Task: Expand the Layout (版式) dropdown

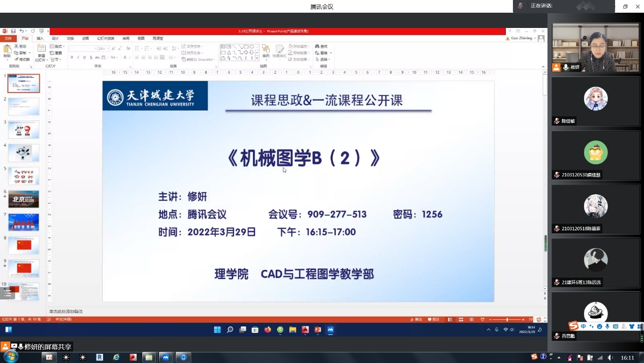Action: [x=57, y=46]
